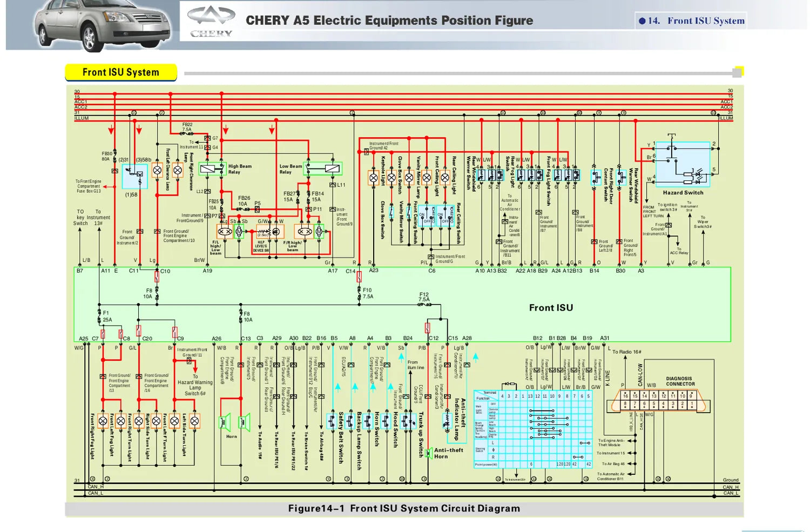Click the 'F10 7.5A' fuse label
810x532 pixels.
(x=368, y=293)
